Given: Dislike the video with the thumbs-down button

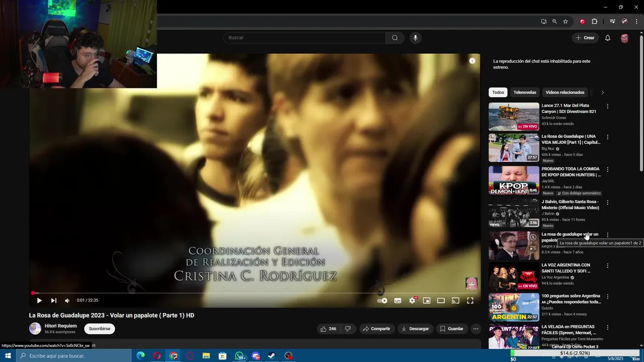Looking at the screenshot, I should coord(348,329).
